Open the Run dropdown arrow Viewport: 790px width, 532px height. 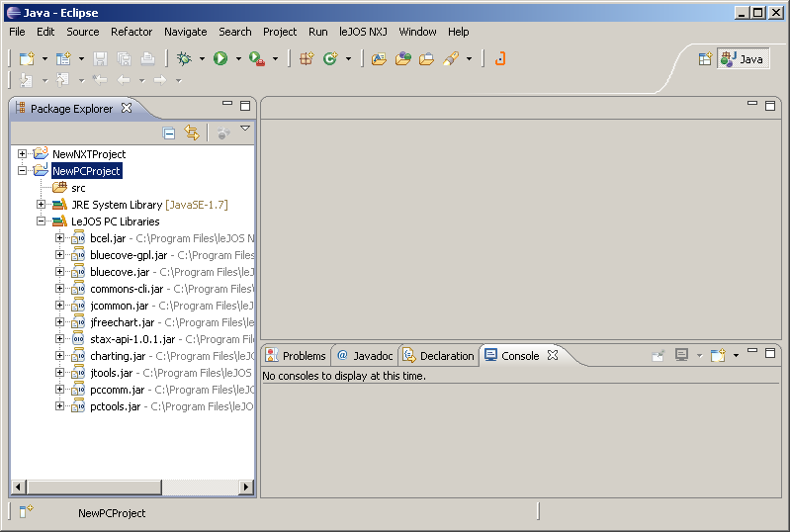pos(239,59)
